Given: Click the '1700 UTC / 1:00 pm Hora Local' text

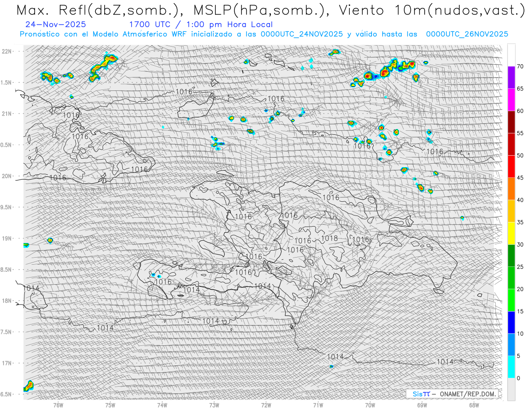Looking at the screenshot, I should 201,24.
